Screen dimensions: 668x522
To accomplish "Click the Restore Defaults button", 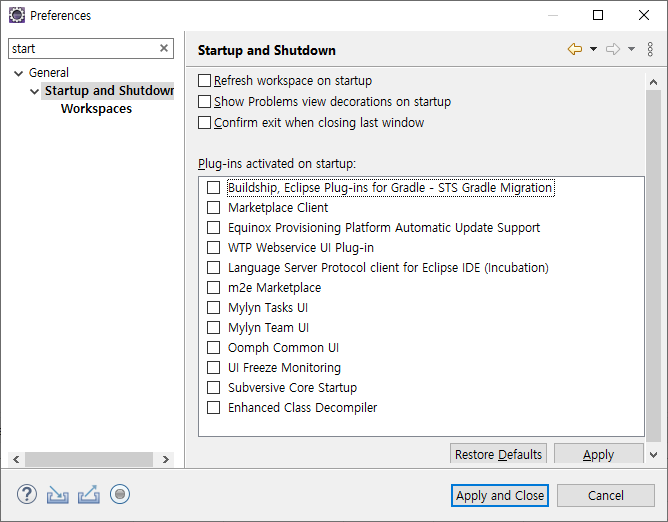I will [498, 454].
